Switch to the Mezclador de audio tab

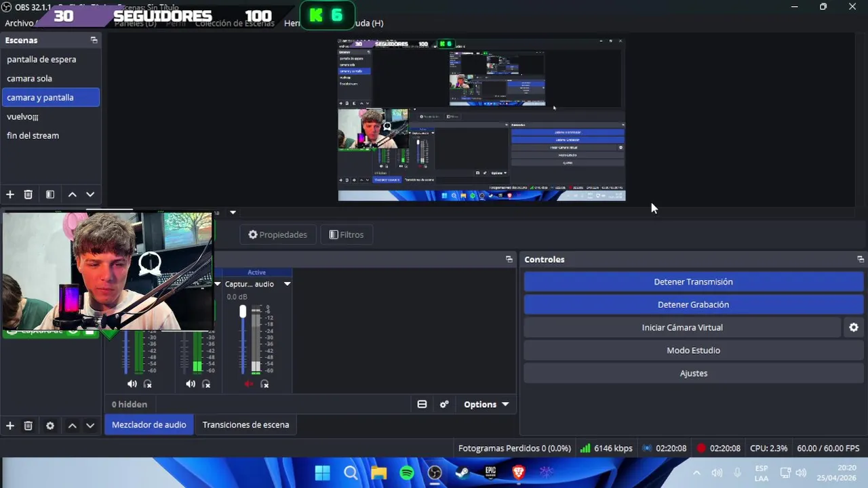pos(149,425)
